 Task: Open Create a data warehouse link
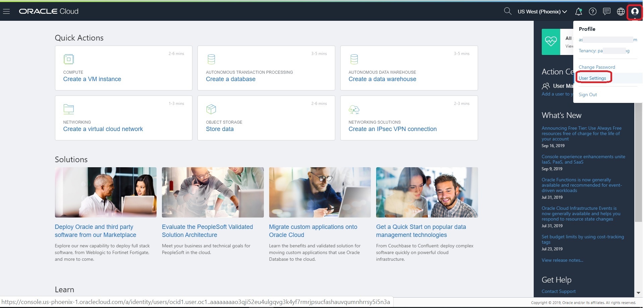pyautogui.click(x=382, y=79)
